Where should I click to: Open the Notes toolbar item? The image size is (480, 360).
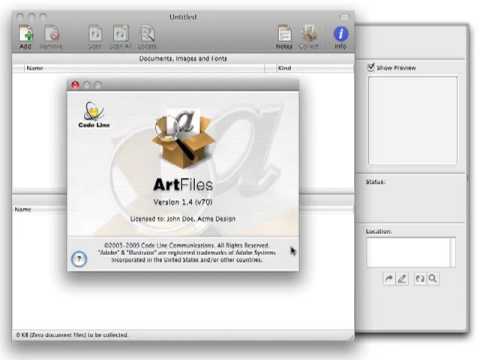[x=284, y=37]
